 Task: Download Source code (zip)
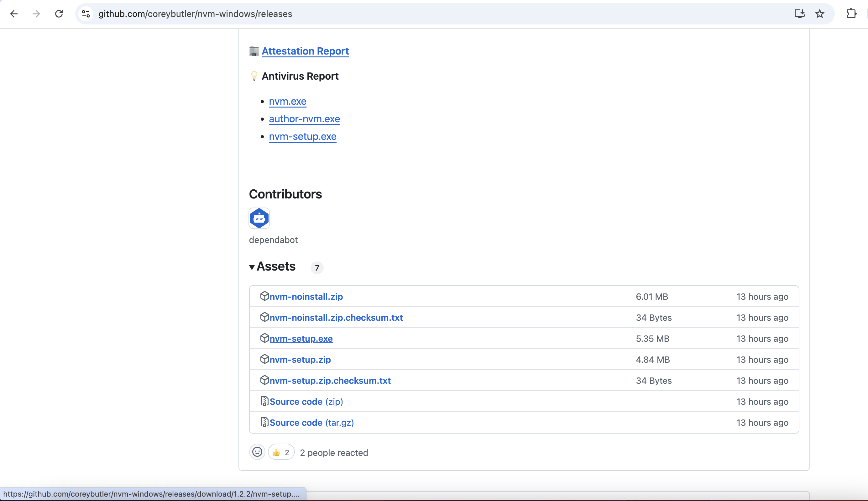click(306, 402)
